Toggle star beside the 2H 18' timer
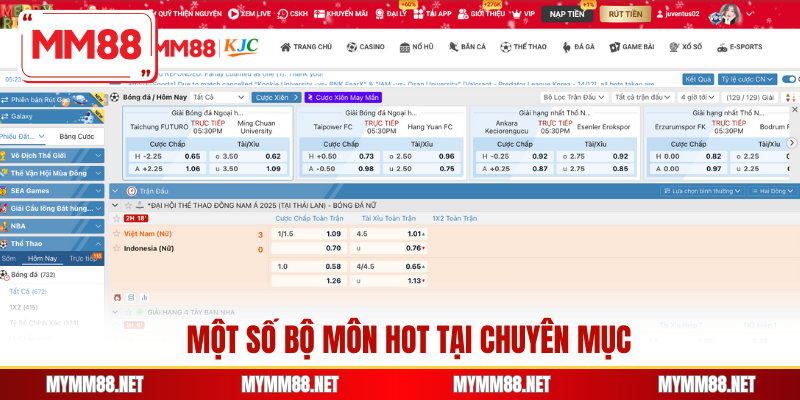This screenshot has width=800, height=400. point(116,218)
